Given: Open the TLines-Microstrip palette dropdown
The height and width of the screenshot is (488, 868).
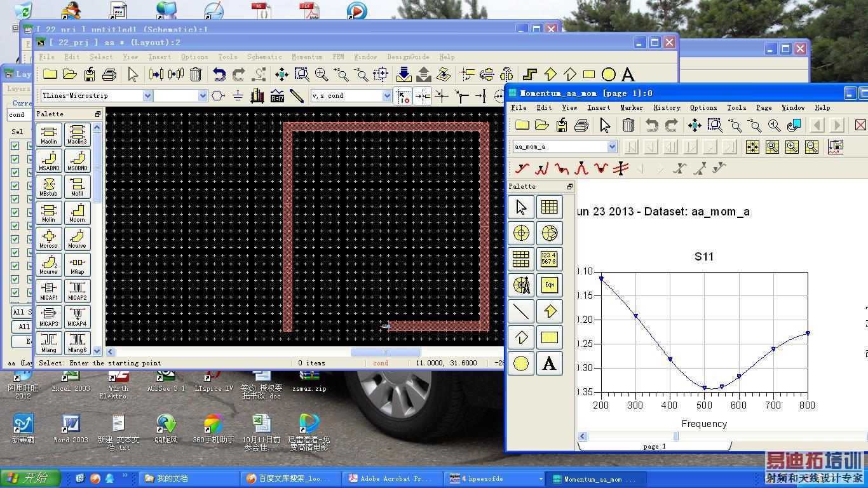Looking at the screenshot, I should click(147, 95).
